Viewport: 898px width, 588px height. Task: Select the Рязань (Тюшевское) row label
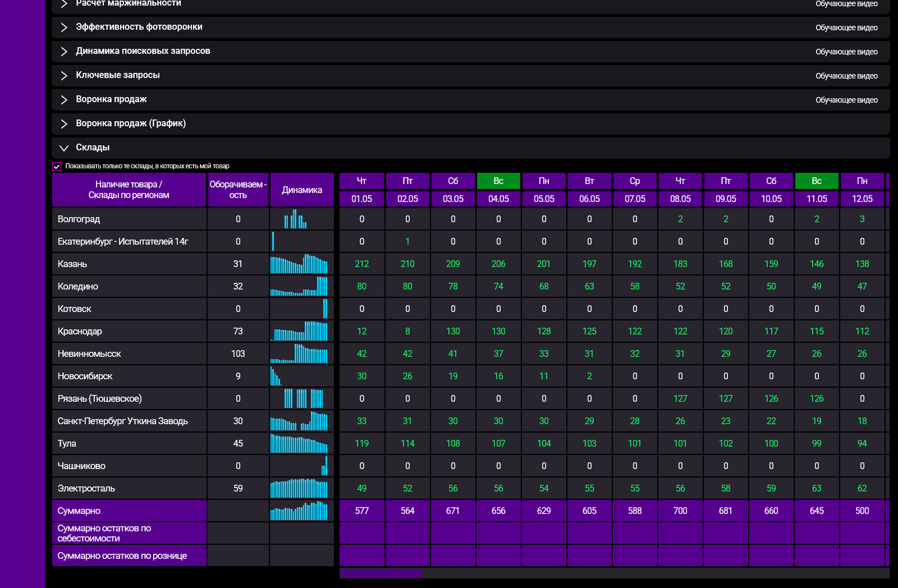pyautogui.click(x=129, y=398)
